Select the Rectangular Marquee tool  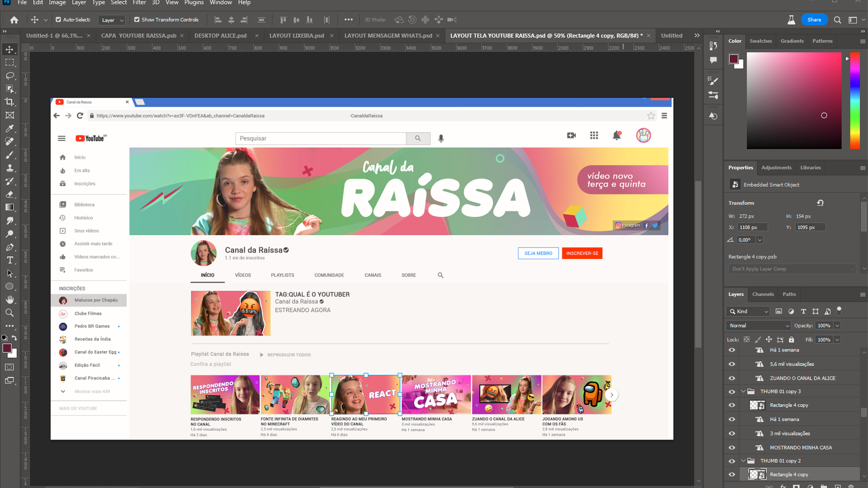[9, 62]
